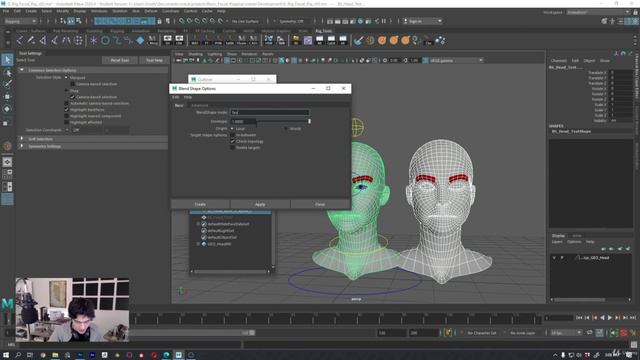Viewport: 640px width, 360px height.
Task: Activate the Scale tool in the toolbox
Action: [7, 122]
